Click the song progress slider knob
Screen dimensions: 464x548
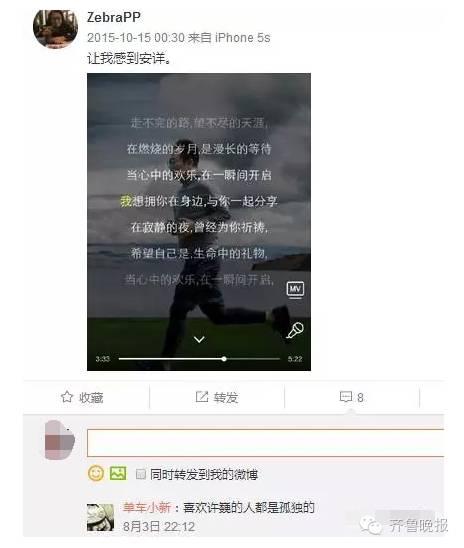click(224, 359)
